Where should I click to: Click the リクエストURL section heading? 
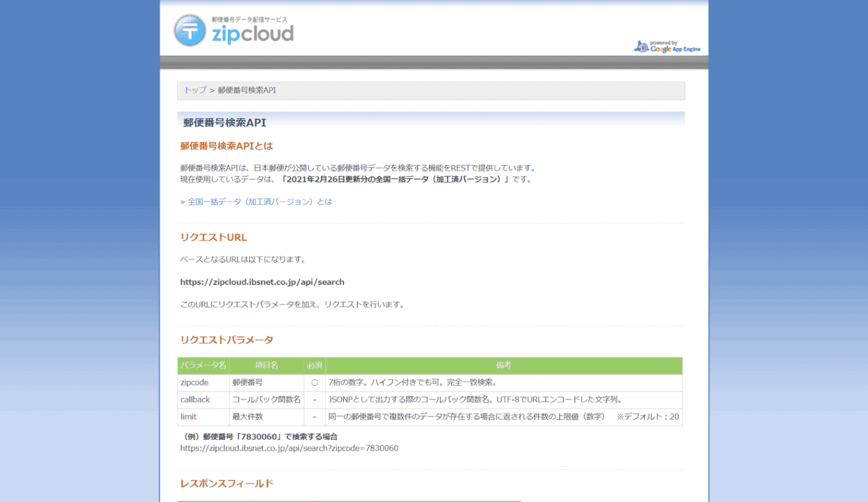pyautogui.click(x=213, y=238)
